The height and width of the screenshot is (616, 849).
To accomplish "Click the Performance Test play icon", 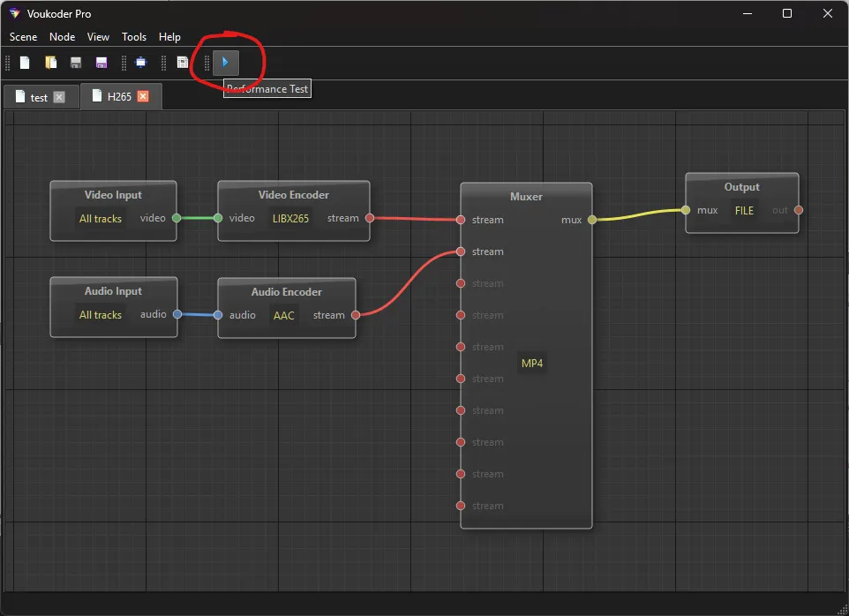I will pos(226,63).
